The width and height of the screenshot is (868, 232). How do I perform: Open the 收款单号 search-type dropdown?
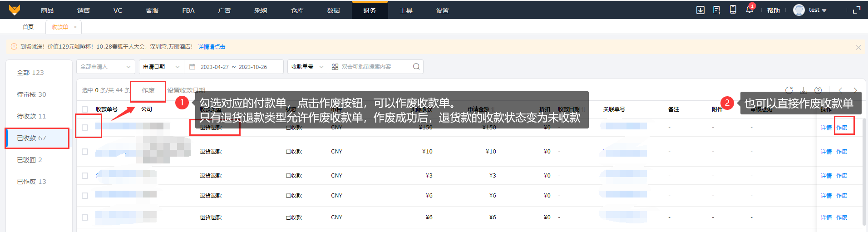307,67
